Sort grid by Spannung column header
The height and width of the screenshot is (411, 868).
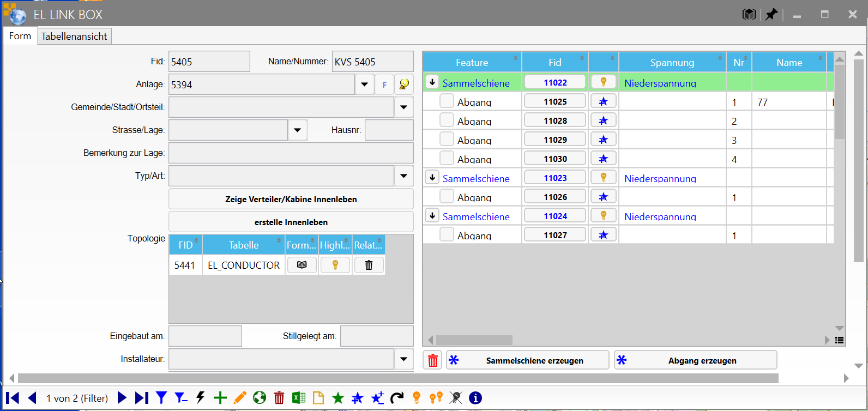pos(672,62)
